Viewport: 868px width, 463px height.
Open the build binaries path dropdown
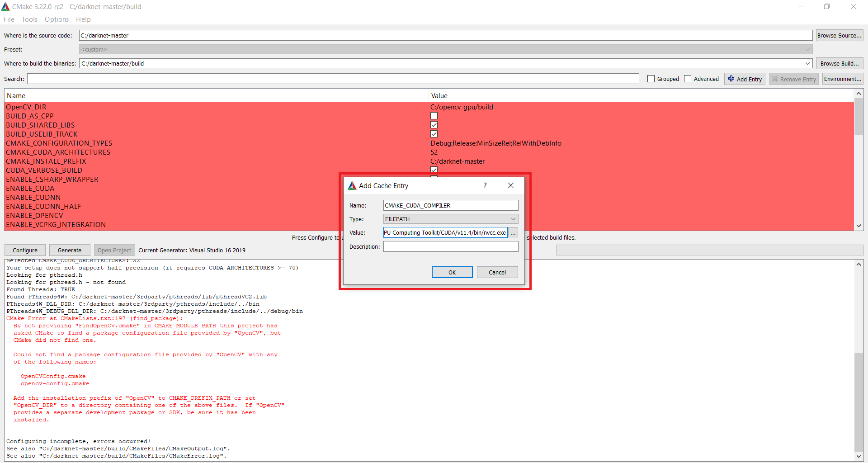click(807, 63)
